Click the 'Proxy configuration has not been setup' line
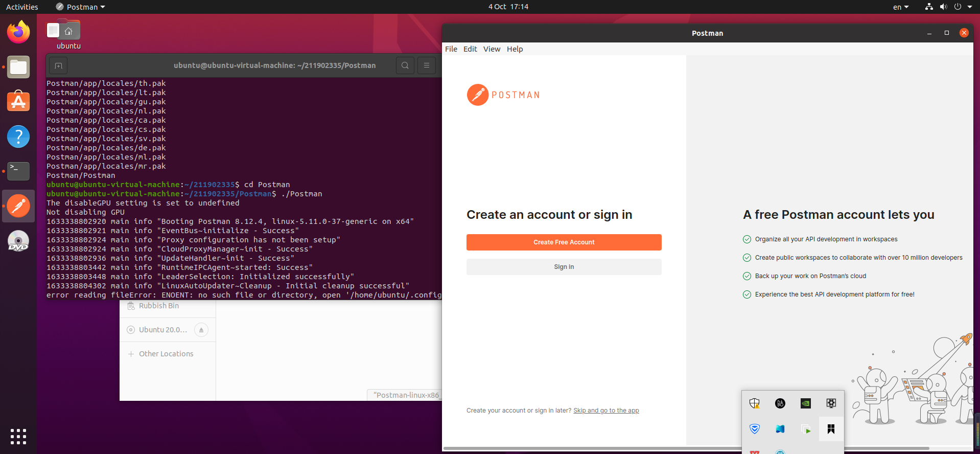This screenshot has height=454, width=980. 194,240
